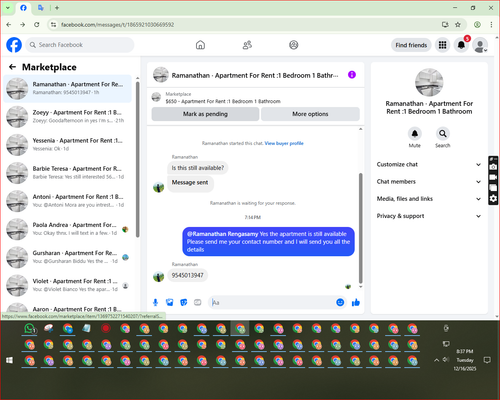Open Zoeyy apartment conversation
The height and width of the screenshot is (400, 500).
pos(68,117)
